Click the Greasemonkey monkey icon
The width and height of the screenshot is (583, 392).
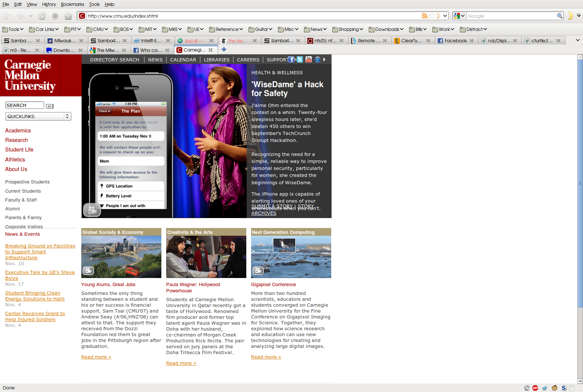(554, 388)
